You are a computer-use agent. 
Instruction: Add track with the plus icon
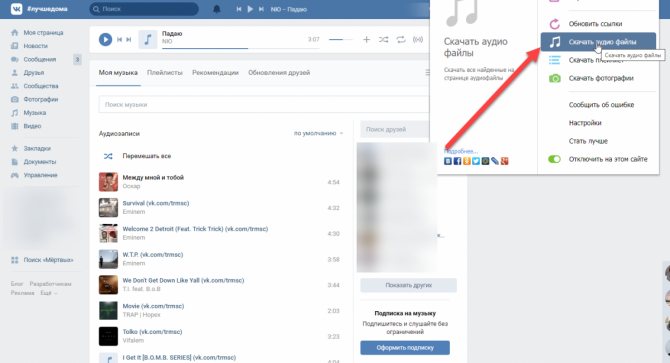[x=366, y=40]
